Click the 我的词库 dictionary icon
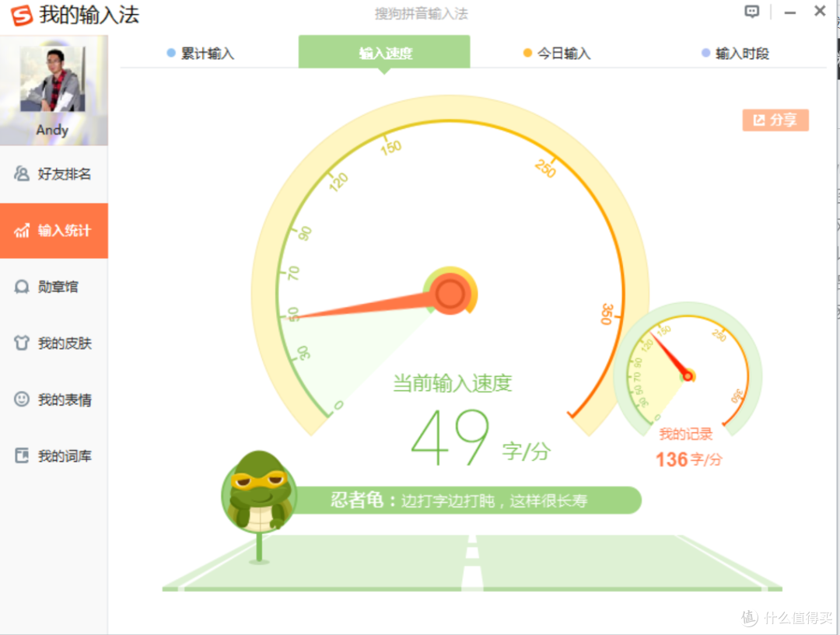This screenshot has height=635, width=840. pyautogui.click(x=22, y=455)
